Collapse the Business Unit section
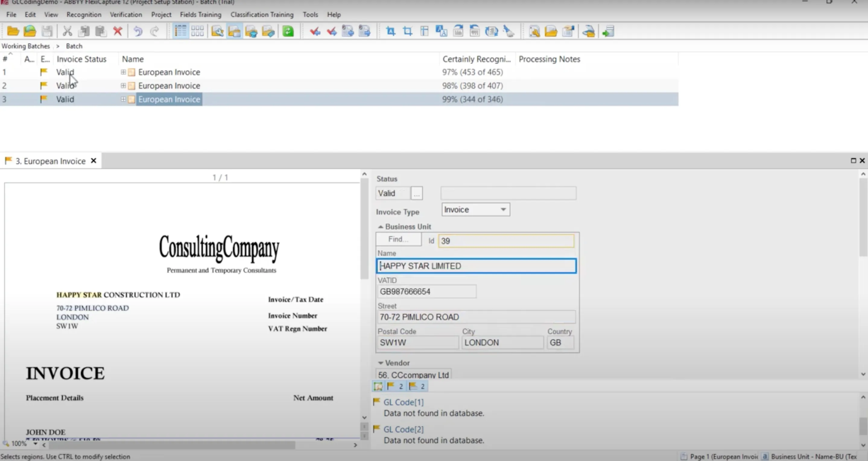The width and height of the screenshot is (868, 461). pos(380,227)
